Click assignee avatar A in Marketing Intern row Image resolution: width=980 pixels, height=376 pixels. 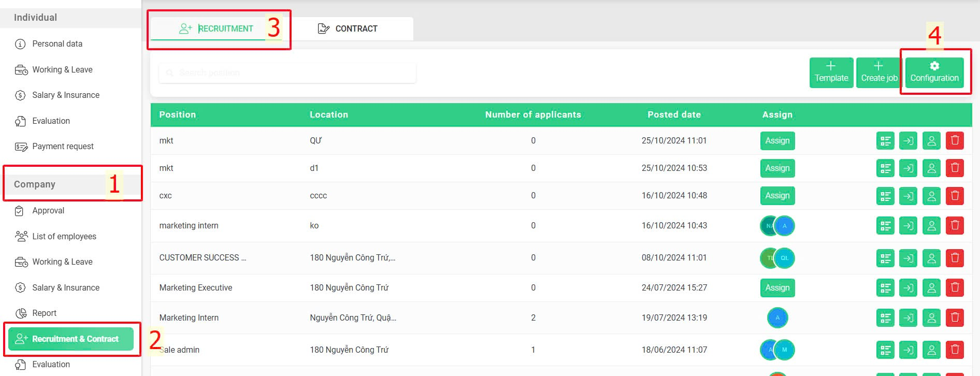pyautogui.click(x=777, y=318)
